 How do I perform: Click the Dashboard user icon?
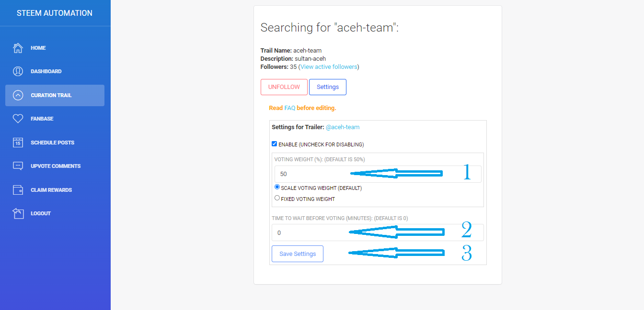click(x=18, y=71)
